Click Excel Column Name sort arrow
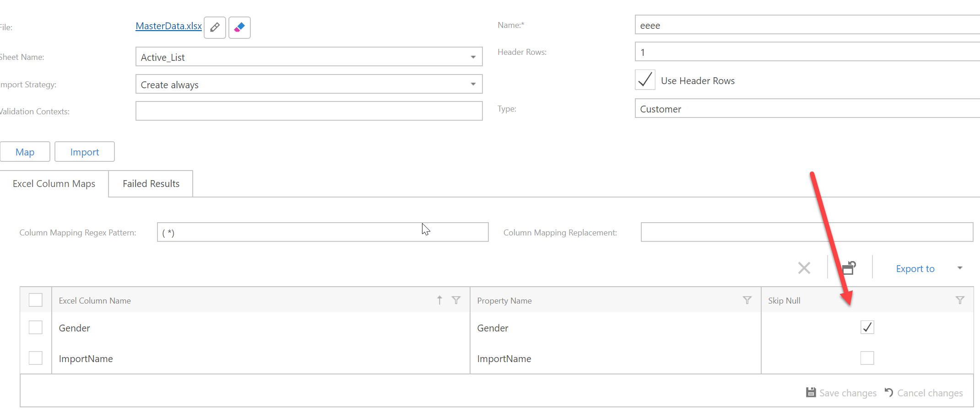This screenshot has height=411, width=980. click(439, 300)
